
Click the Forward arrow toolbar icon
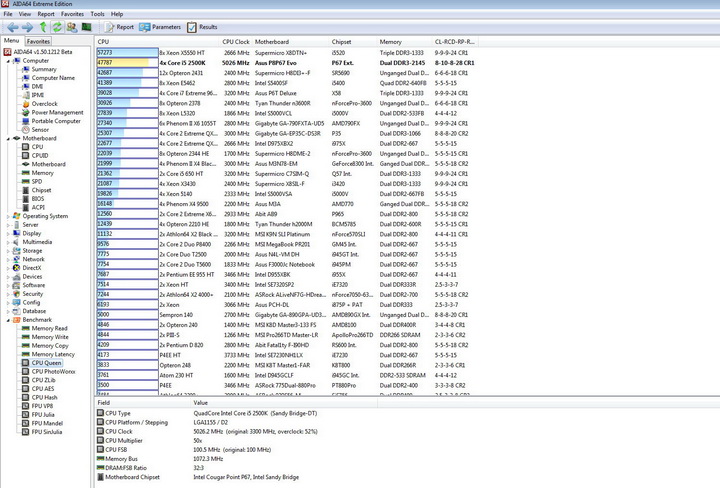coord(28,27)
